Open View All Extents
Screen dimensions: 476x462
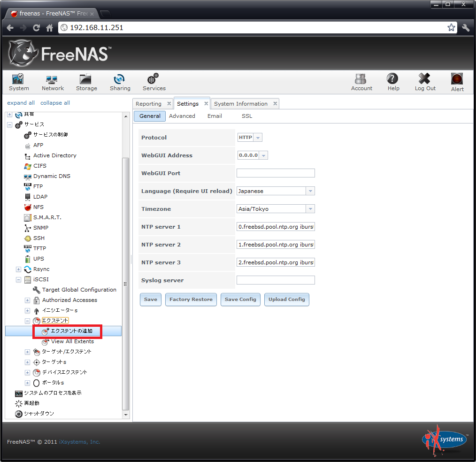72,341
